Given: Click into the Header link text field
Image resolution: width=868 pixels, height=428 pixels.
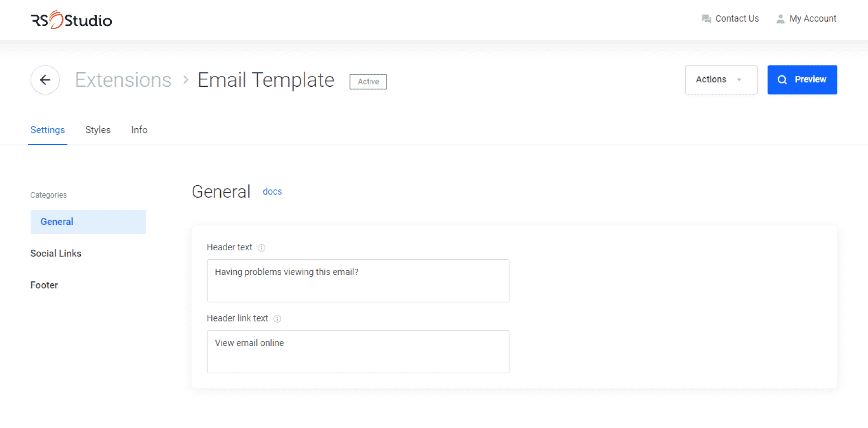Looking at the screenshot, I should [358, 352].
